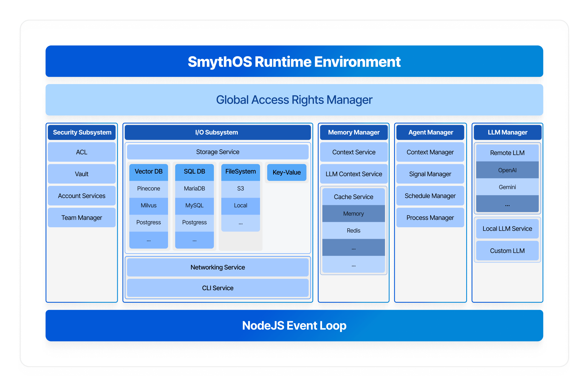Click the Process Manager block

click(430, 218)
